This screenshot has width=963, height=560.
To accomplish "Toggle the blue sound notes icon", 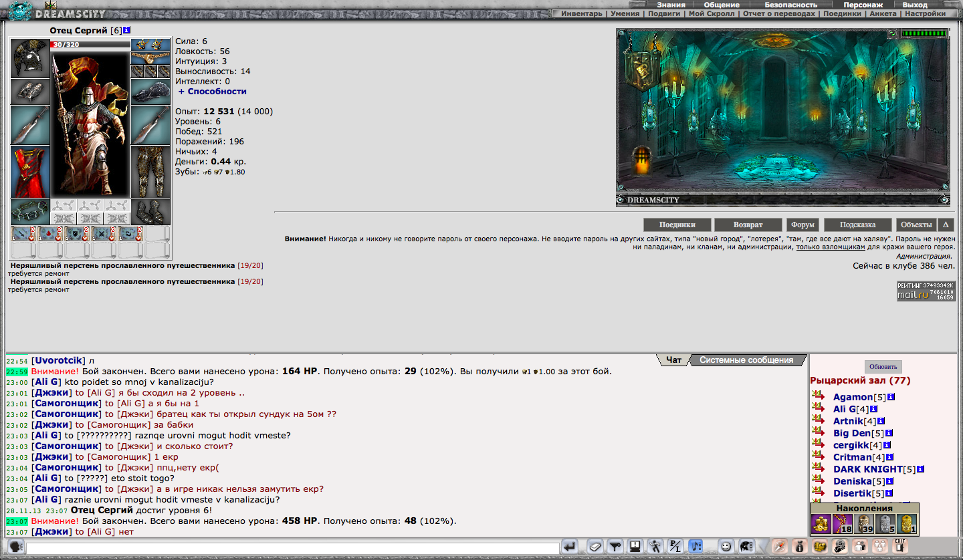I will [696, 547].
